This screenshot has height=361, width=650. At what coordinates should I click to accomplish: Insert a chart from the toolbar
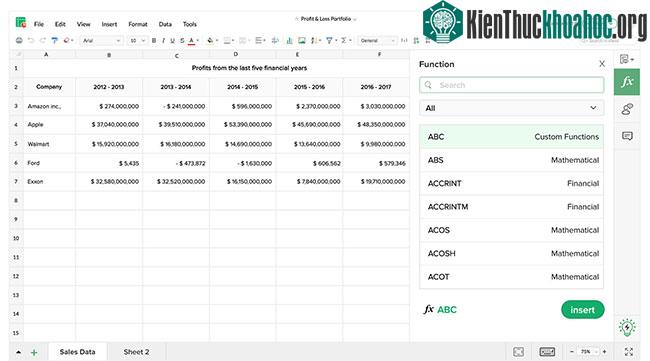(x=289, y=41)
